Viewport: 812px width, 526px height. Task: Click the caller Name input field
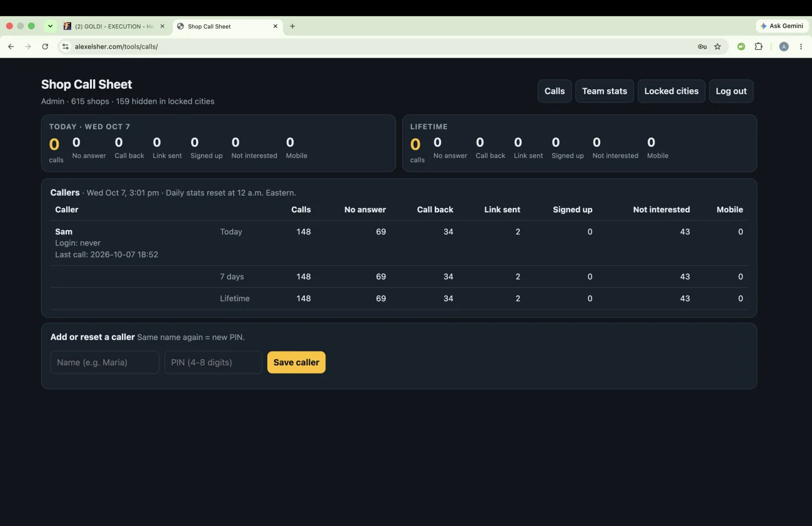(x=105, y=362)
